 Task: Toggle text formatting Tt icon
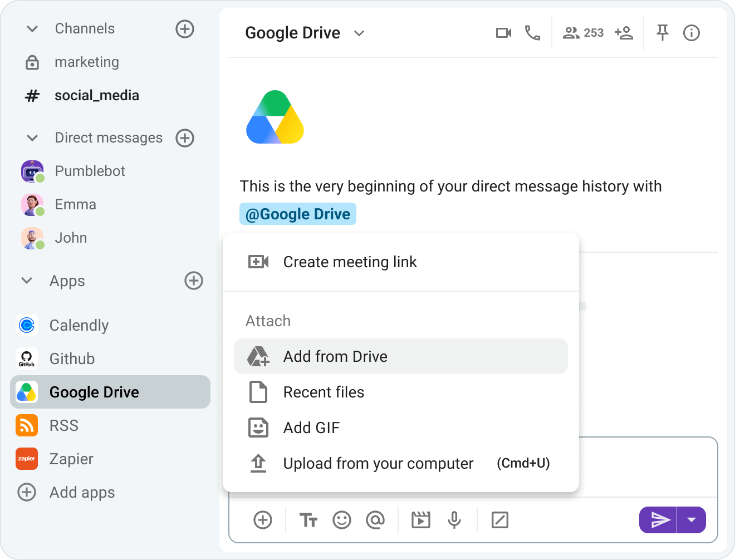tap(308, 520)
